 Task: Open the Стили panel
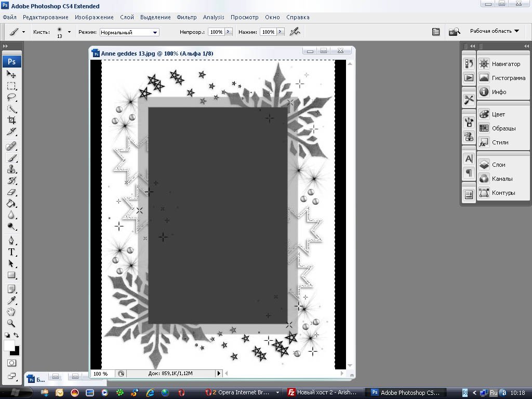503,142
